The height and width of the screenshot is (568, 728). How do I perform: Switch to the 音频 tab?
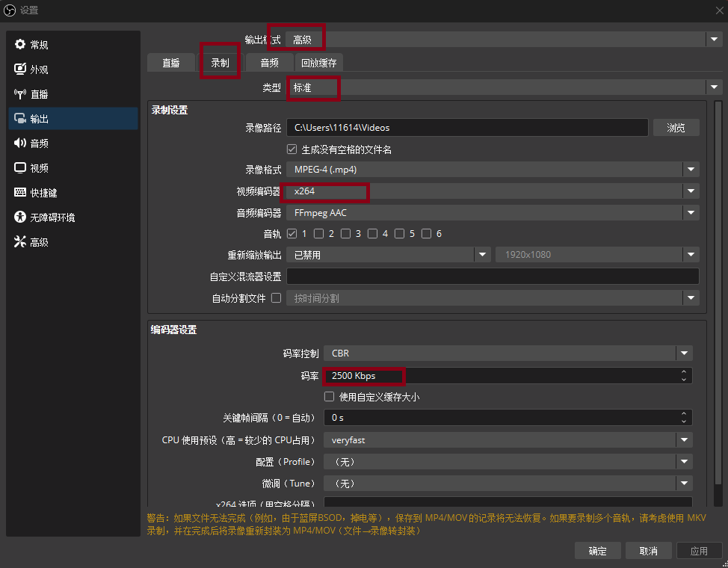coord(269,63)
